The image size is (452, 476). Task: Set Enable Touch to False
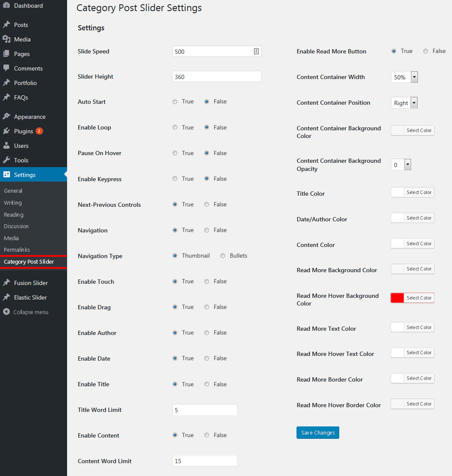point(206,282)
